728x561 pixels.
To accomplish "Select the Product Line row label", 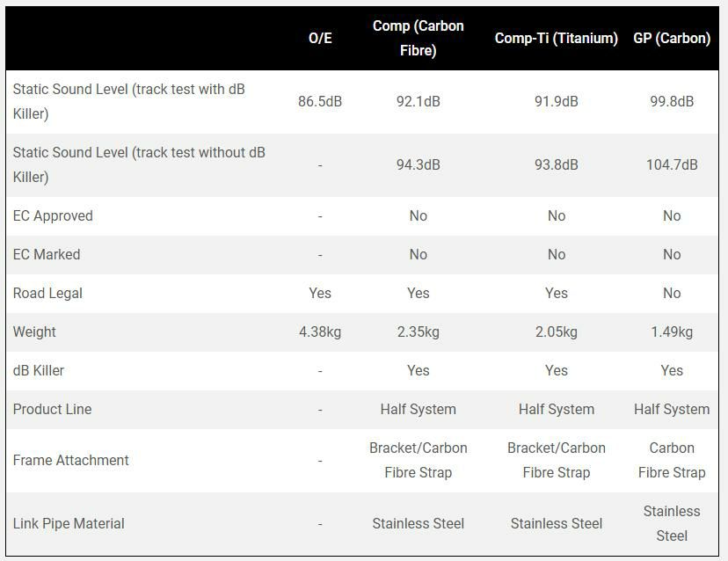I will coord(52,410).
